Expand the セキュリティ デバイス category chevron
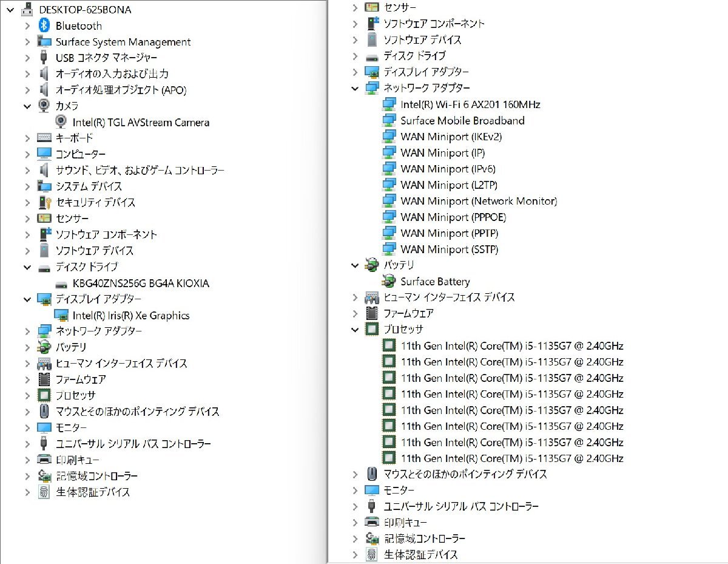The image size is (728, 564). click(27, 202)
